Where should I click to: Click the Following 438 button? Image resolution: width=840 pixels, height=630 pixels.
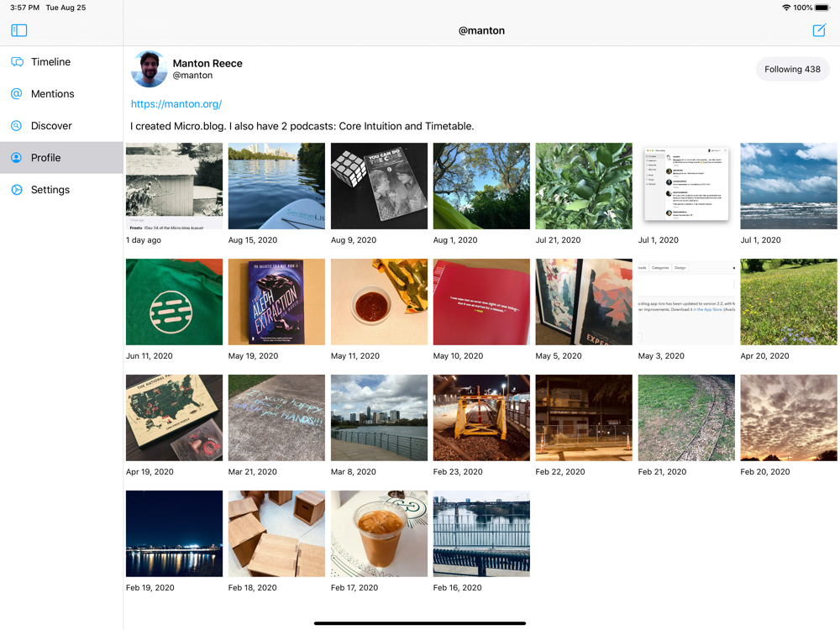pyautogui.click(x=792, y=69)
